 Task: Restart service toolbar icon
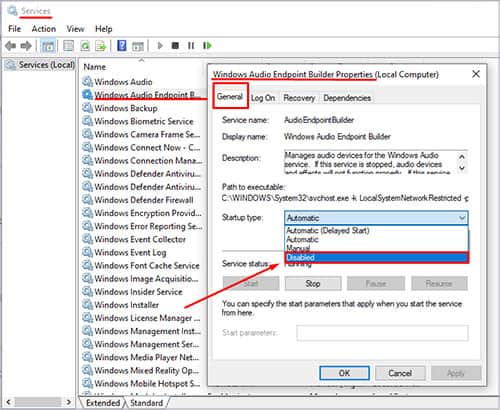point(207,45)
